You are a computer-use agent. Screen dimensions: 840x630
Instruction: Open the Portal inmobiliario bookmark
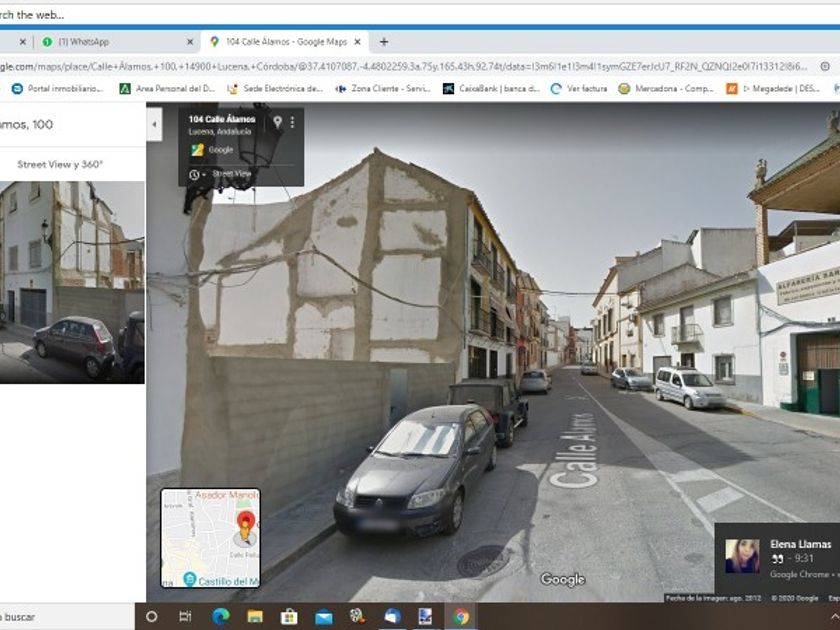coord(57,88)
